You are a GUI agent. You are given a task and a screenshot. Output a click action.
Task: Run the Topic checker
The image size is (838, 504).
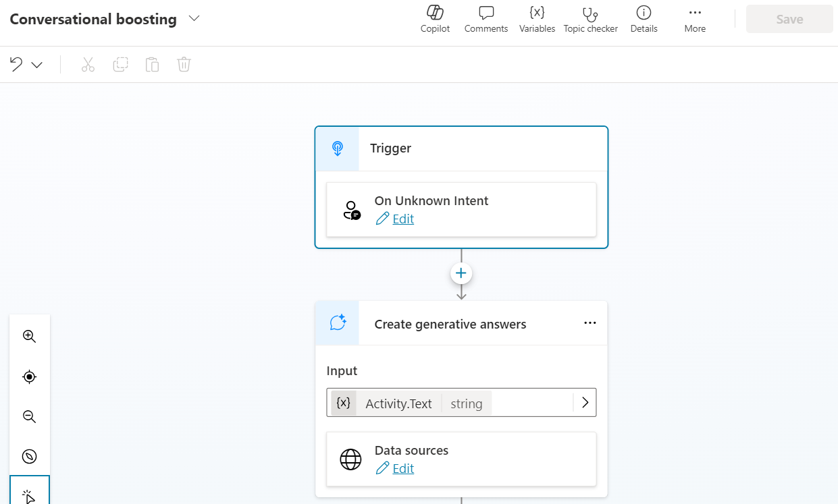pyautogui.click(x=590, y=19)
